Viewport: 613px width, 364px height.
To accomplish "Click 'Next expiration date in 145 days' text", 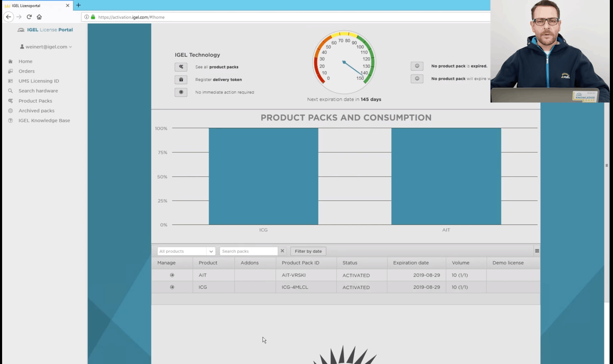I will tap(344, 99).
